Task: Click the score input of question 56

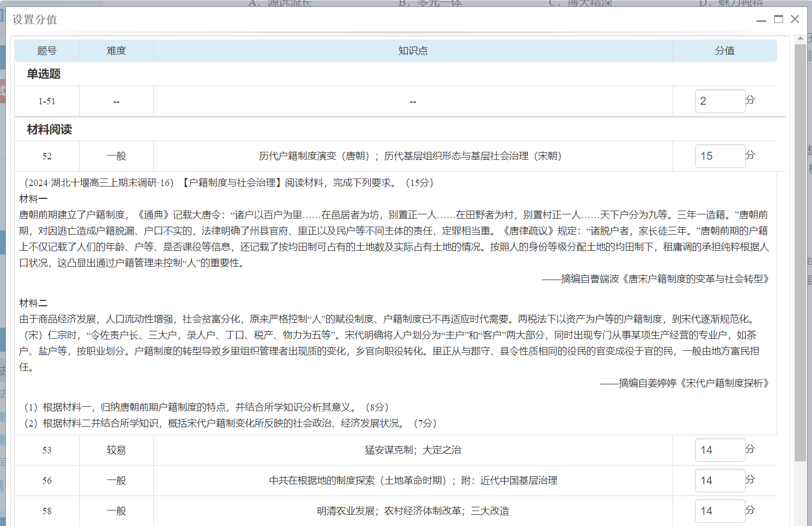Action: click(x=719, y=481)
